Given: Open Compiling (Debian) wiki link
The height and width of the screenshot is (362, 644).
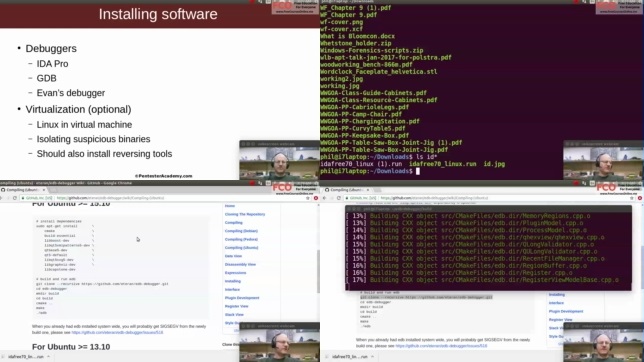Looking at the screenshot, I should 241,231.
